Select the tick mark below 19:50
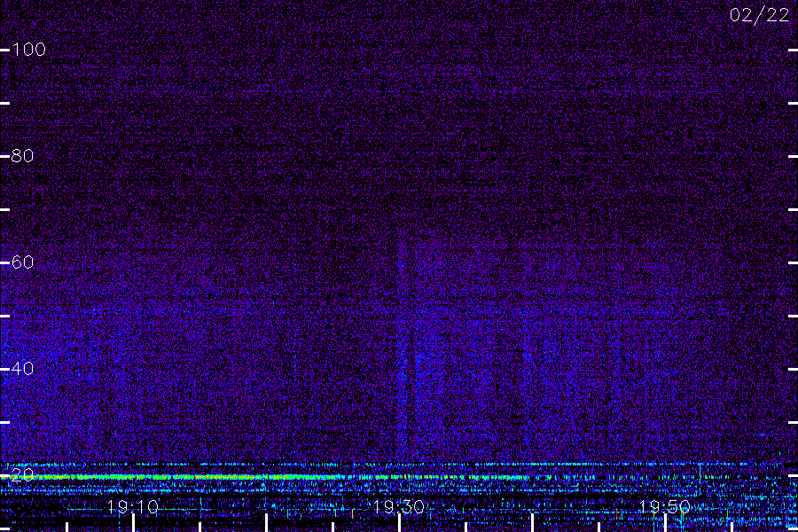 click(665, 523)
